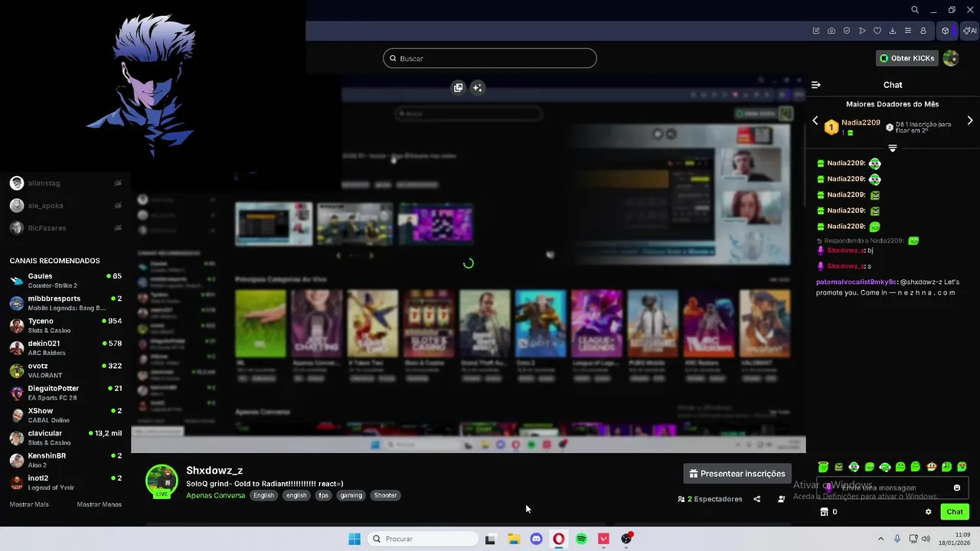This screenshot has height=551, width=980.
Task: Click the video player loading area
Action: tap(468, 263)
